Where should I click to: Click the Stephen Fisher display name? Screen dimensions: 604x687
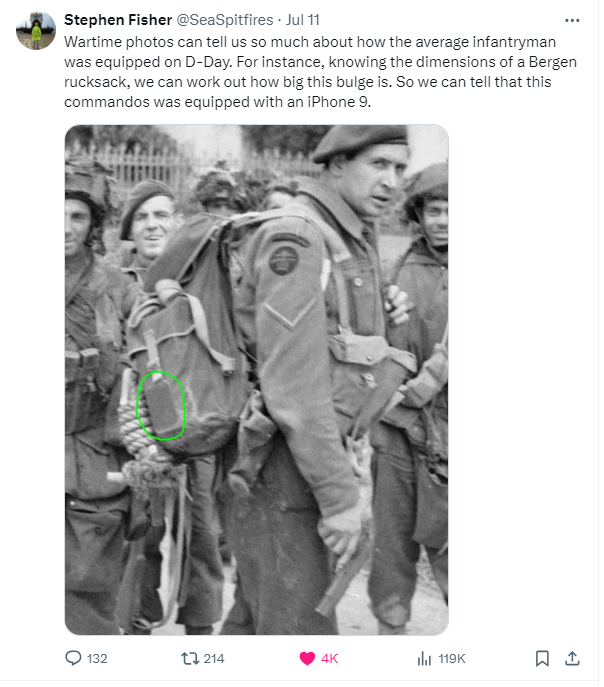point(118,20)
